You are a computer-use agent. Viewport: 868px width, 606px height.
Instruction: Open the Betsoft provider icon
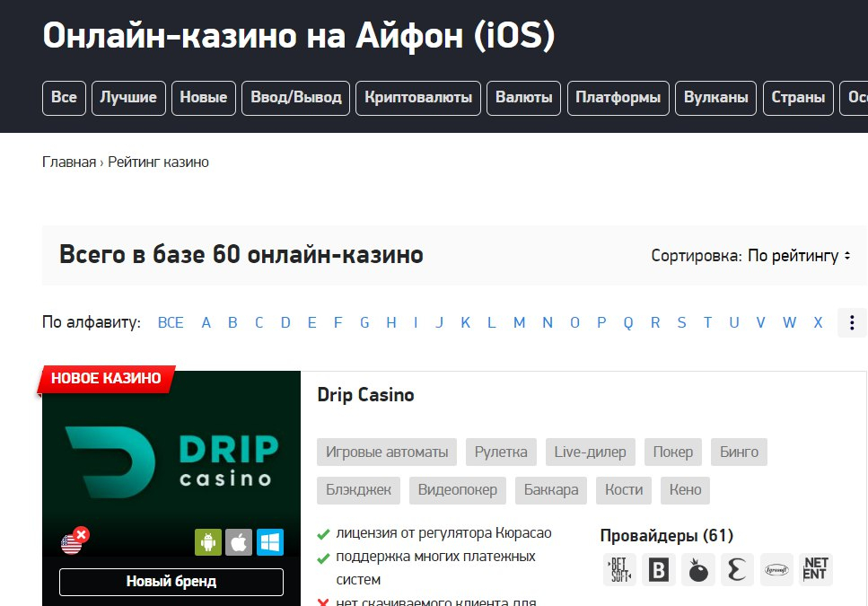(619, 569)
